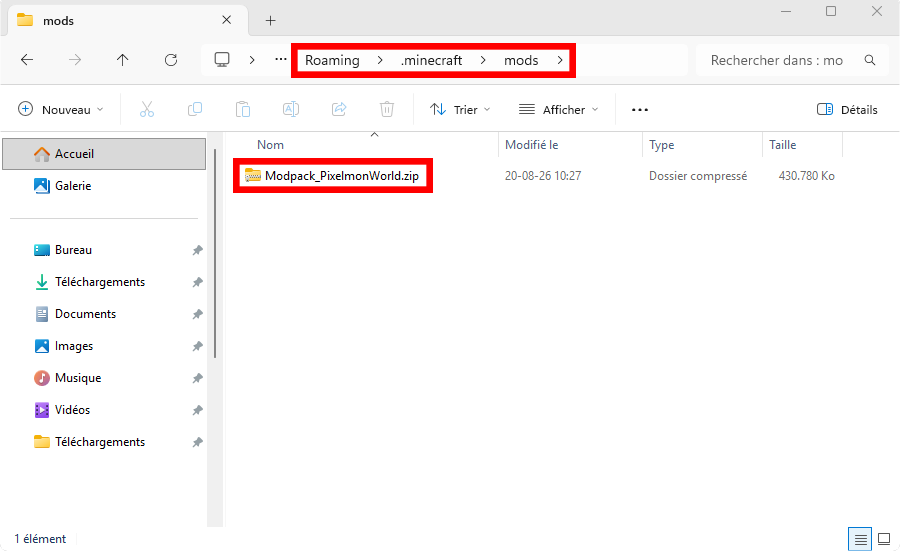900x551 pixels.
Task: Open Accueil in the sidebar
Action: [x=104, y=154]
